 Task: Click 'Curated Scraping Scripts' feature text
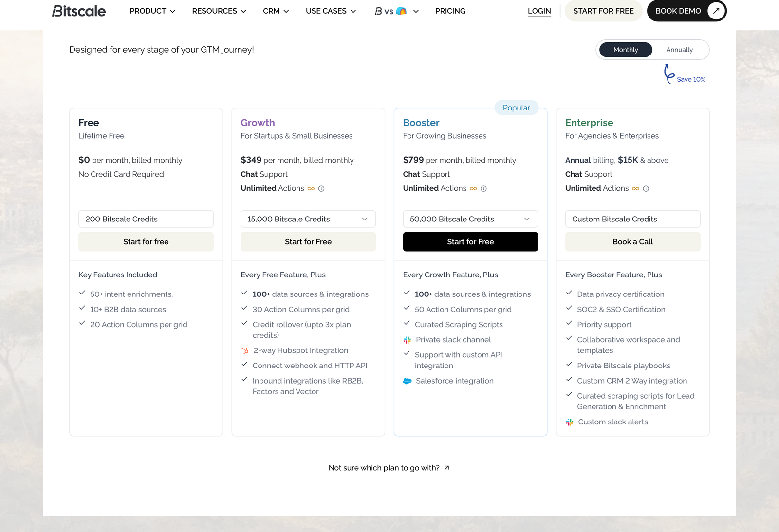pos(459,325)
